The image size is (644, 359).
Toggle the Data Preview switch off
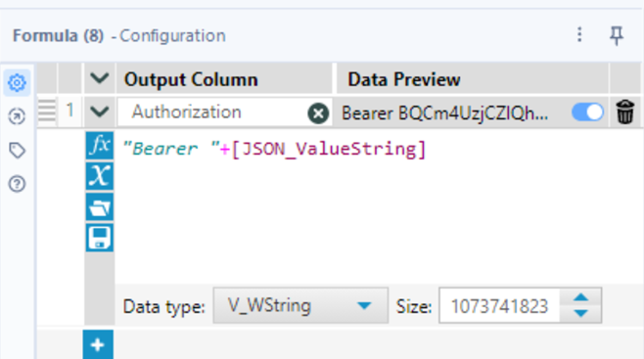pos(588,112)
